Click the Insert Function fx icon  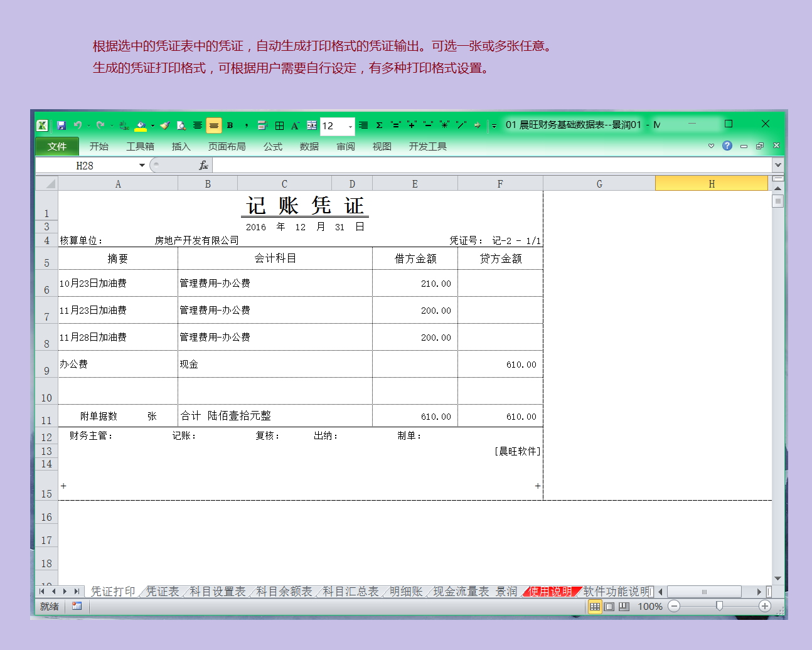(x=203, y=165)
